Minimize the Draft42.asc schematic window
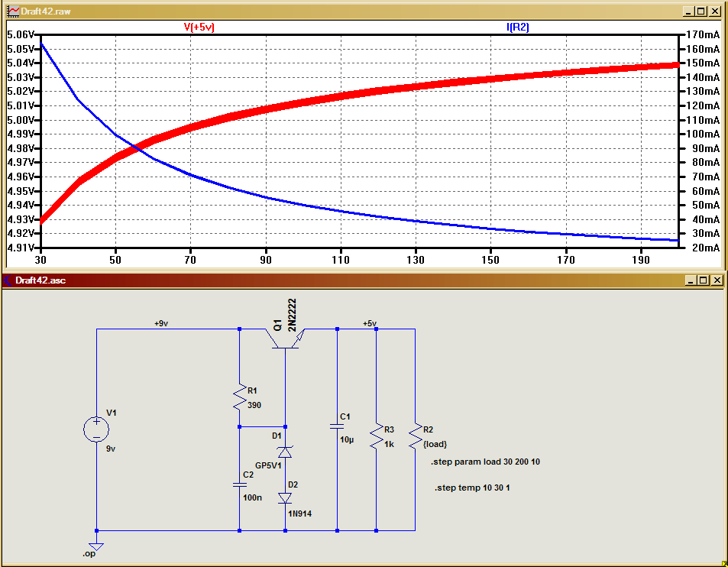Viewport: 728px width, 567px height. [691, 280]
